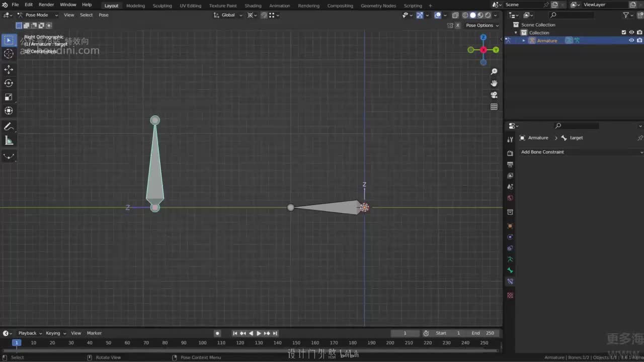Hide the Armature in viewport via eye

[x=632, y=41]
